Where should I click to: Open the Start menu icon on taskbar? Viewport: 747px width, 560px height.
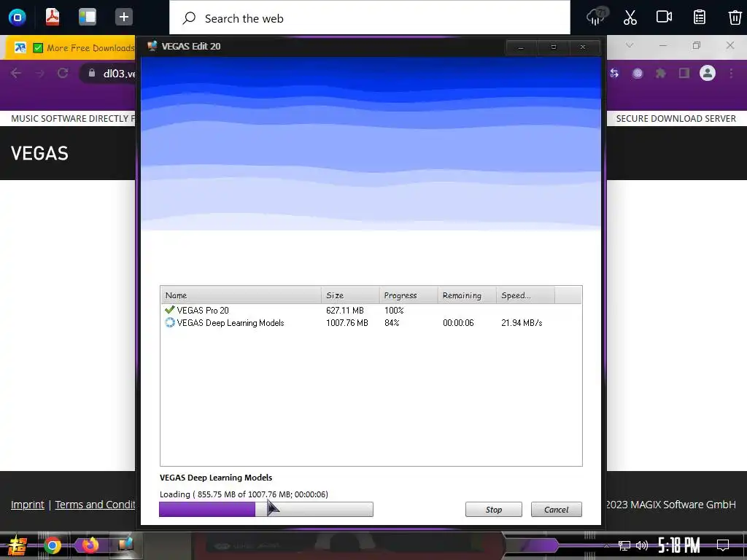pos(17,545)
